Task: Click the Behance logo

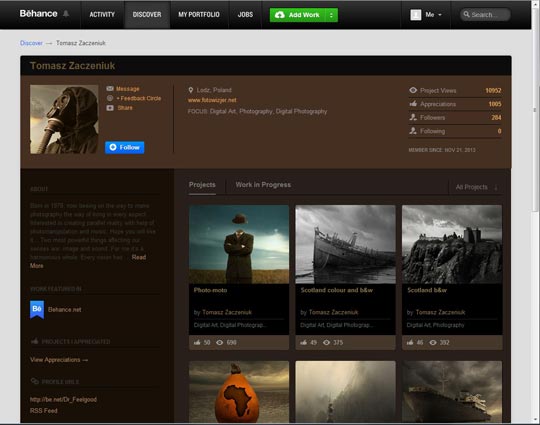Action: point(38,14)
